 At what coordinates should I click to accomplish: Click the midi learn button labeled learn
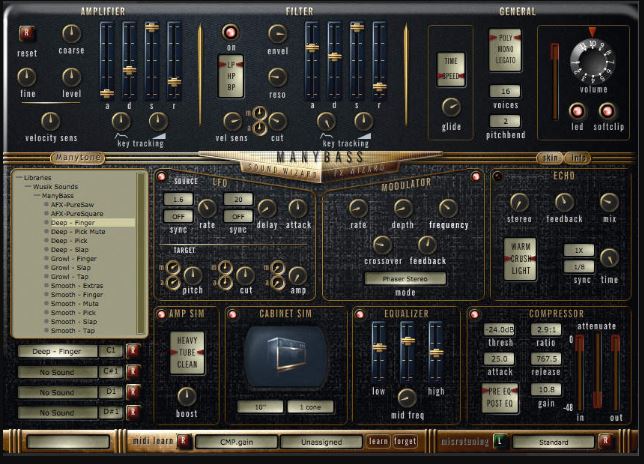tap(378, 441)
